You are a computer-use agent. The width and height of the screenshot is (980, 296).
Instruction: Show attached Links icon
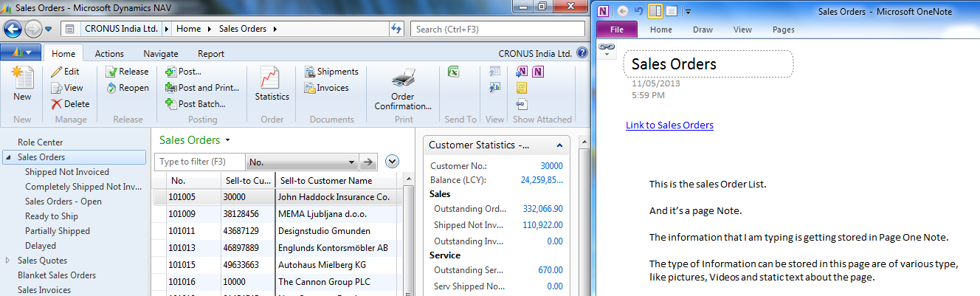(x=522, y=104)
